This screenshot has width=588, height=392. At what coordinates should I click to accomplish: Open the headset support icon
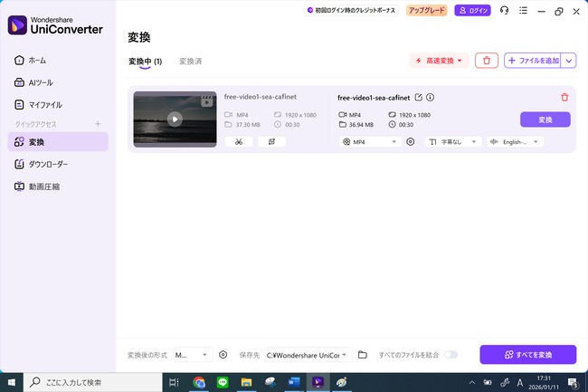[505, 11]
